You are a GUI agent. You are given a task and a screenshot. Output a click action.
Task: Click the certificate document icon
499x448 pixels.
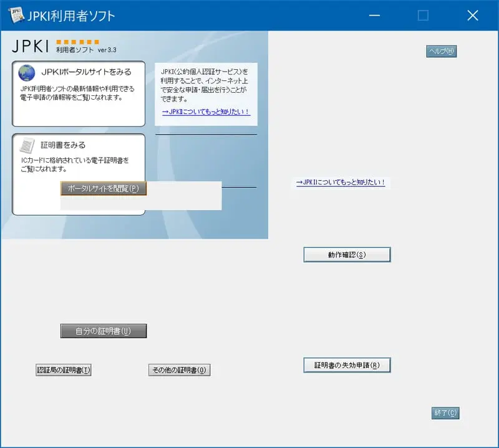[27, 145]
